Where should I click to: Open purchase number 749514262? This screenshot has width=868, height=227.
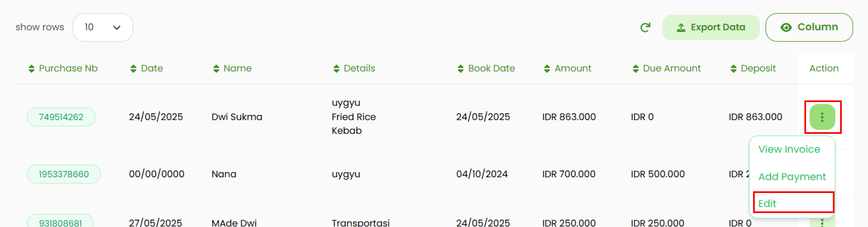[x=61, y=117]
